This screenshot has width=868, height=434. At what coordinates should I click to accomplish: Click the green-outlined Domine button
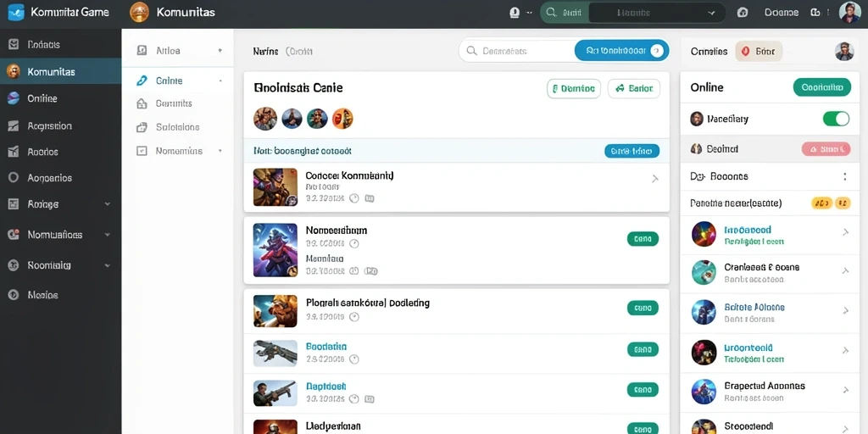tap(574, 88)
